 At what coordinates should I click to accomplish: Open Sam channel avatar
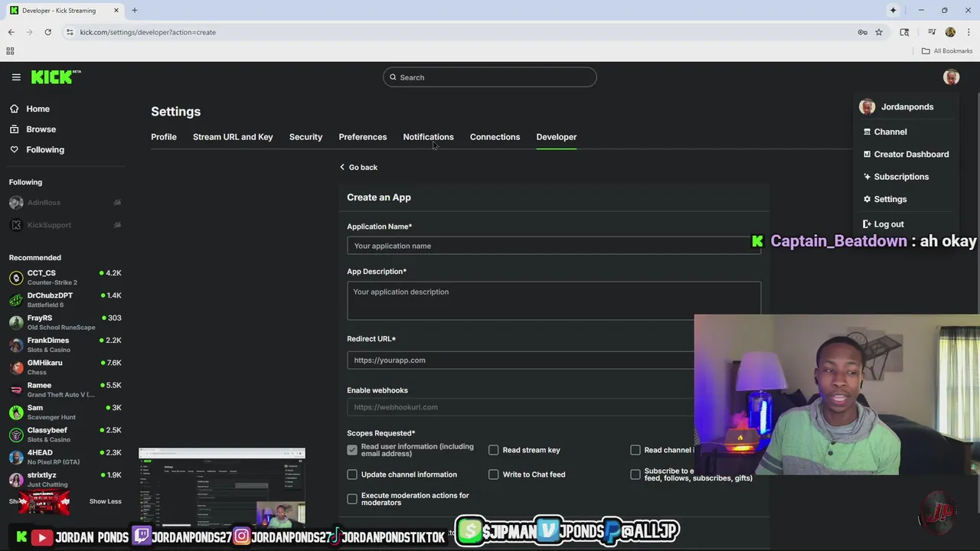tap(16, 412)
